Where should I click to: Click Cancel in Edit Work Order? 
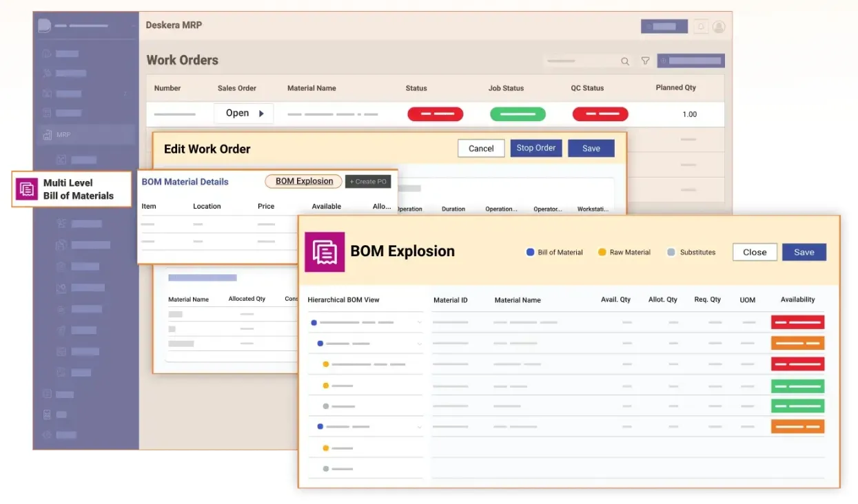click(x=481, y=148)
